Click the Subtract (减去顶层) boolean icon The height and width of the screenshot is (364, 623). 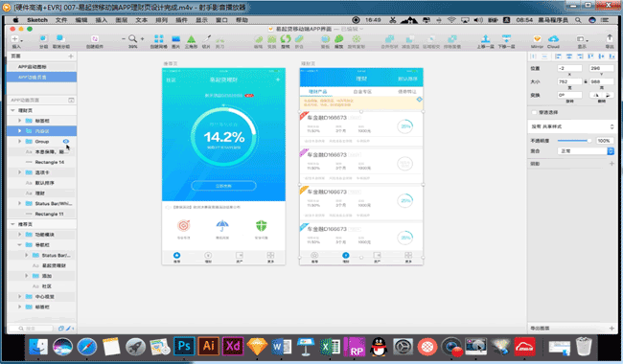point(409,39)
